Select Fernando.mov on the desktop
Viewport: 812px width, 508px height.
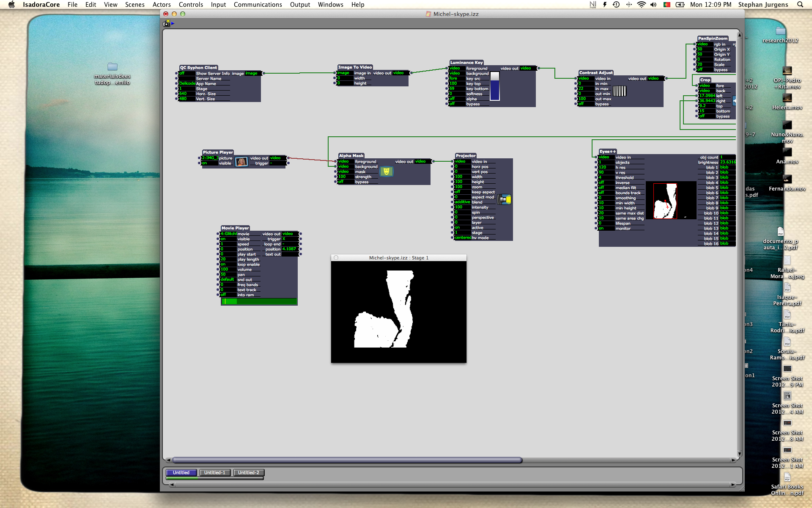click(787, 182)
